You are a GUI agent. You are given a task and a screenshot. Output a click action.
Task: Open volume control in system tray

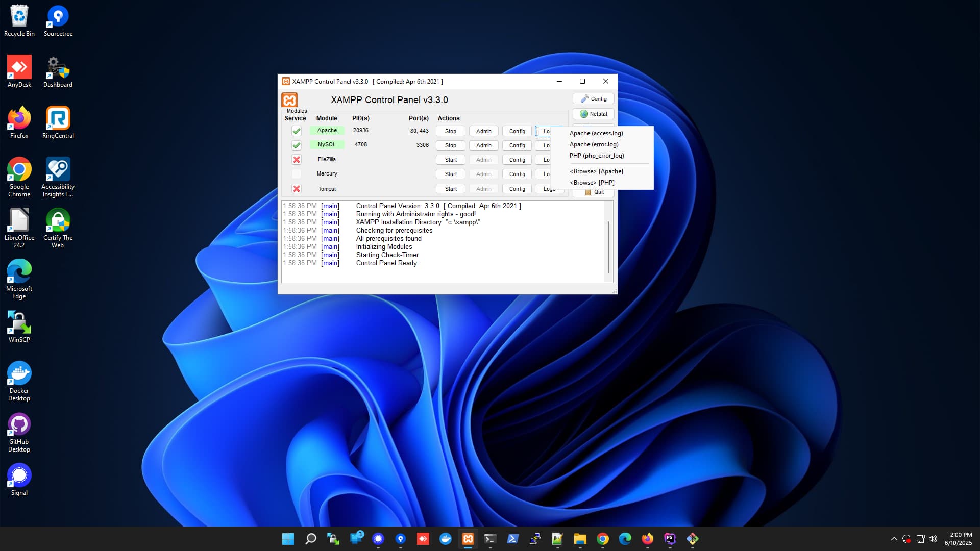pyautogui.click(x=933, y=539)
